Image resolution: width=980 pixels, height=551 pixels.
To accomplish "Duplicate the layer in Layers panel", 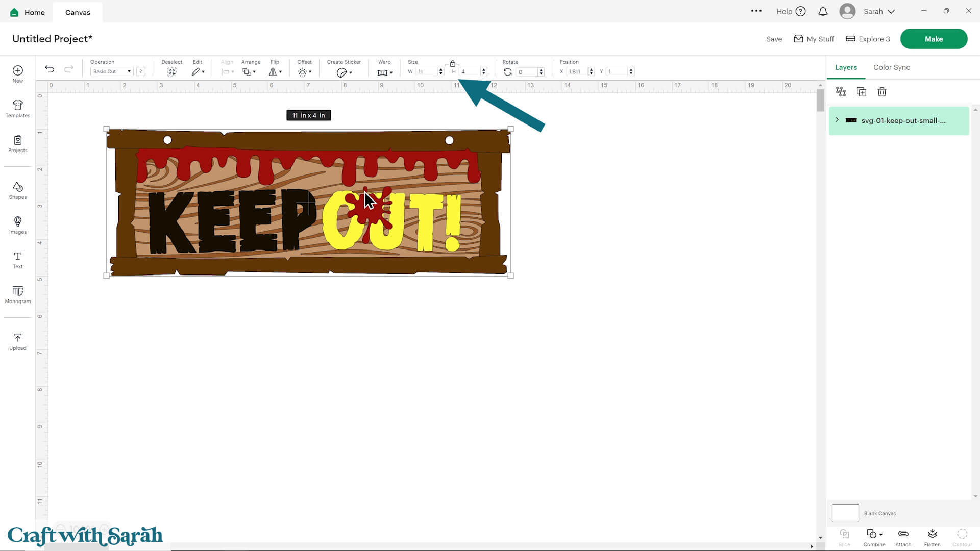I will click(x=861, y=92).
